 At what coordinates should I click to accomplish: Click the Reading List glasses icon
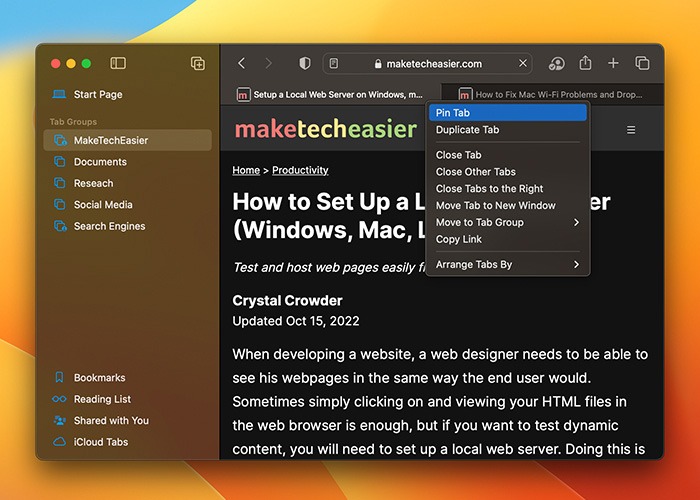[x=59, y=399]
